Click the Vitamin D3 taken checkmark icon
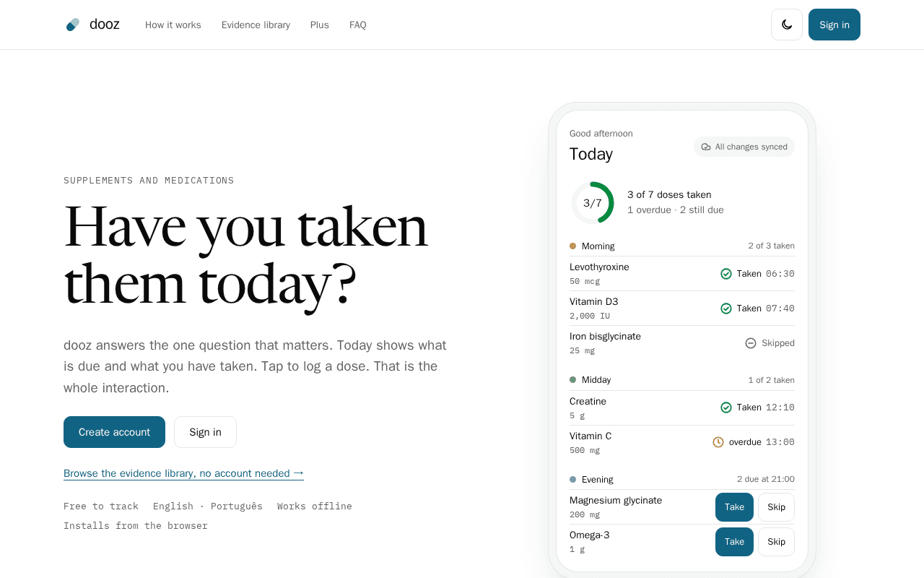This screenshot has width=924, height=578. (x=726, y=309)
